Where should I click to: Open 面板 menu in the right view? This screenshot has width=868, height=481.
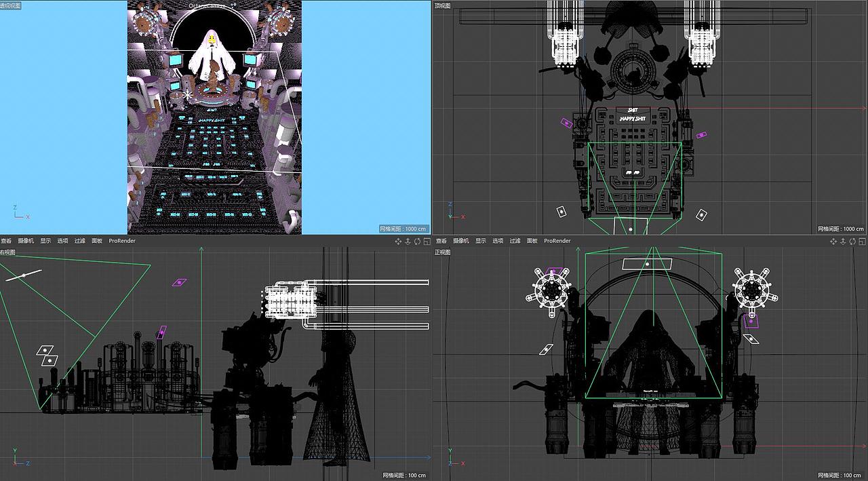[x=97, y=241]
